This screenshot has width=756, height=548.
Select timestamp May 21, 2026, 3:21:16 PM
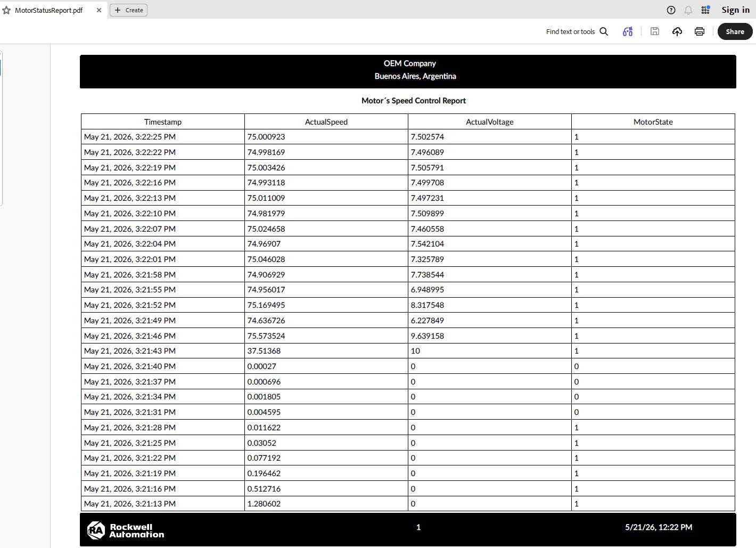130,489
